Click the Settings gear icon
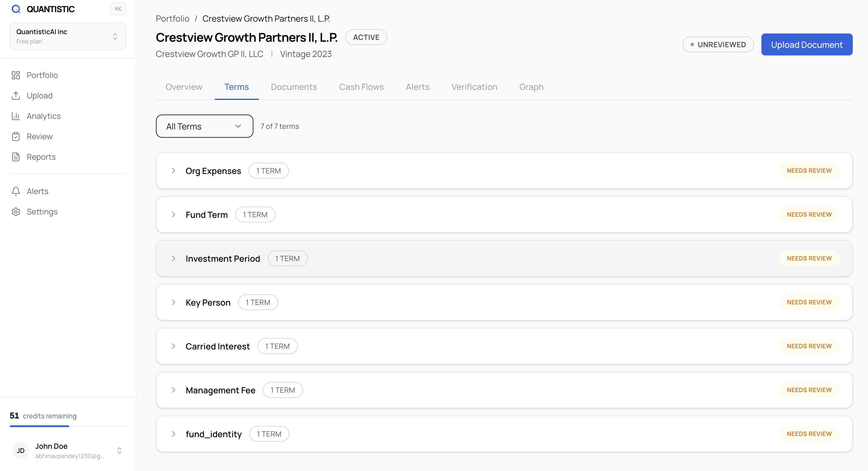The height and width of the screenshot is (471, 868). 16,212
